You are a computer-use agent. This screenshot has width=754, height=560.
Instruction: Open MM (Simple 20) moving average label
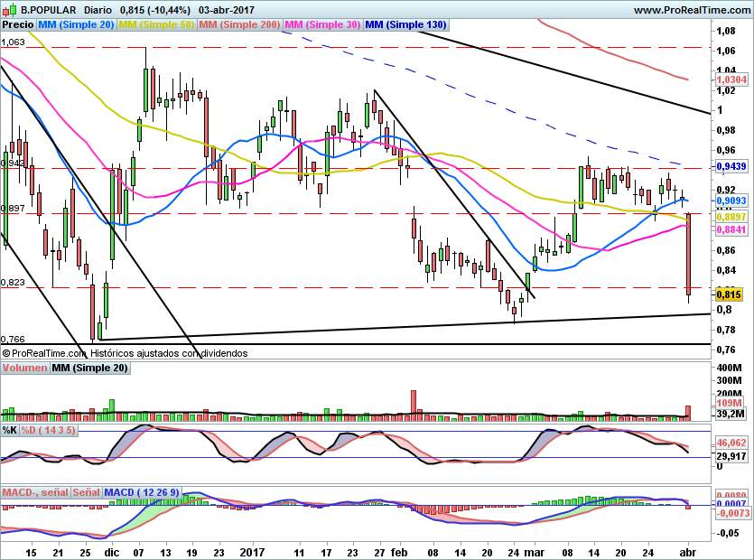pos(76,24)
